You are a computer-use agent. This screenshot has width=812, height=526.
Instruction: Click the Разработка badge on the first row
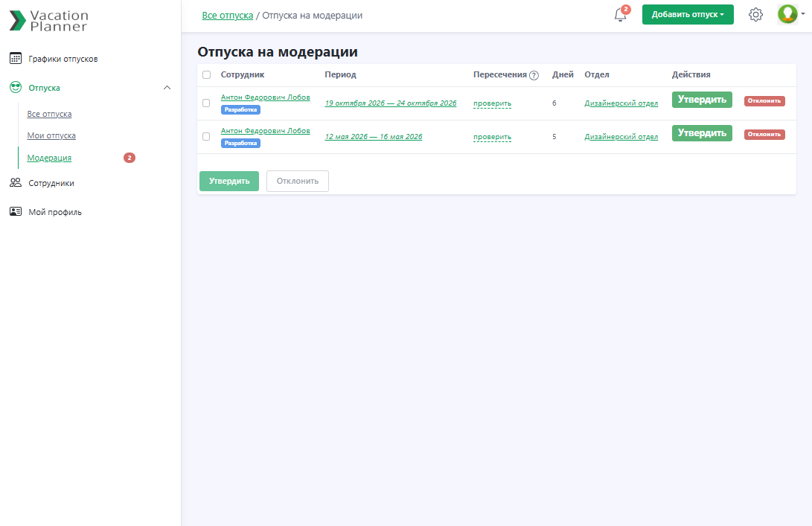point(240,109)
